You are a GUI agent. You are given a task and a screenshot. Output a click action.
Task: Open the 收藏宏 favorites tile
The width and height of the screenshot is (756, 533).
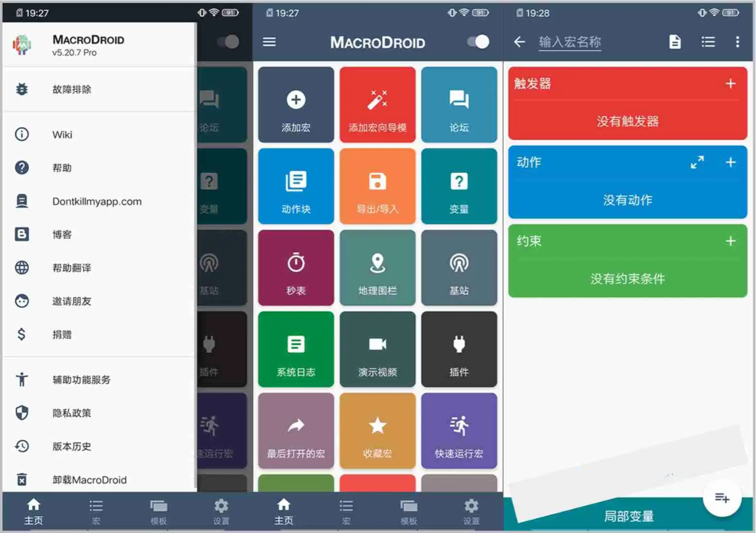click(378, 431)
